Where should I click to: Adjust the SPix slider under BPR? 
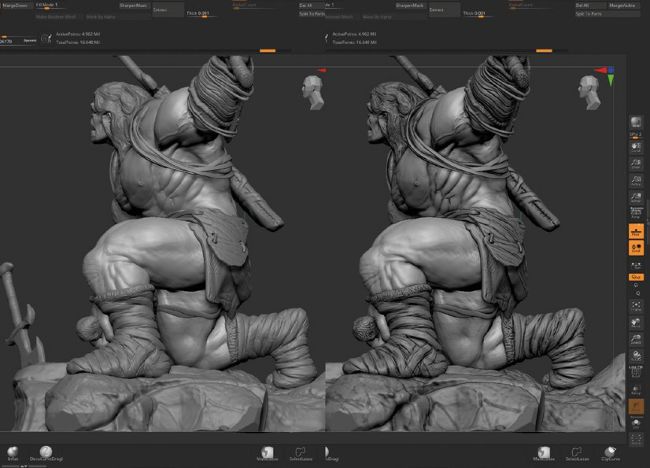coord(636,133)
